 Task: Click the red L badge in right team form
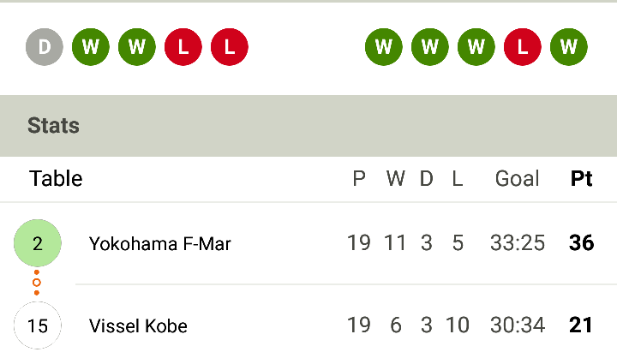pyautogui.click(x=523, y=47)
